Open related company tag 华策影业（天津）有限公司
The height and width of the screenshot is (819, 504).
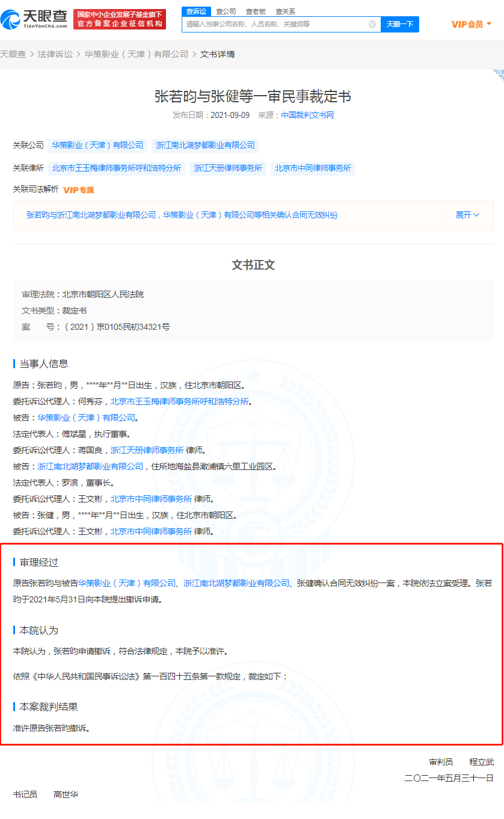click(x=97, y=145)
